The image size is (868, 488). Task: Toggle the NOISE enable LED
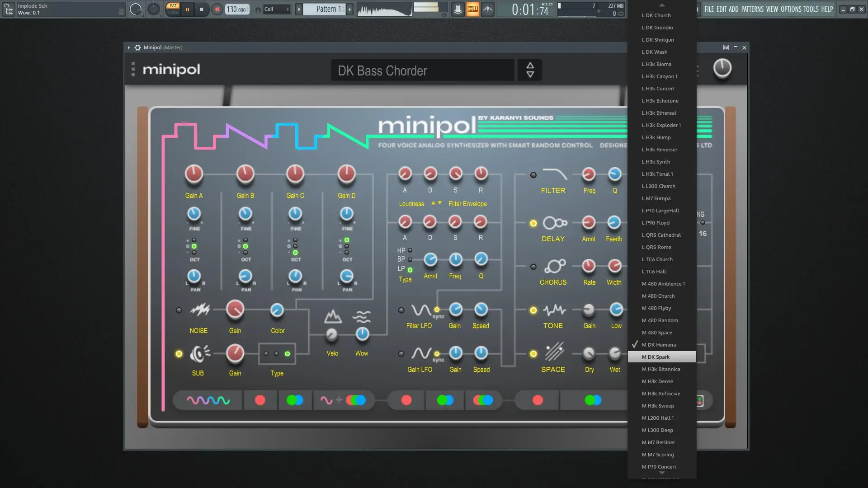coord(179,310)
